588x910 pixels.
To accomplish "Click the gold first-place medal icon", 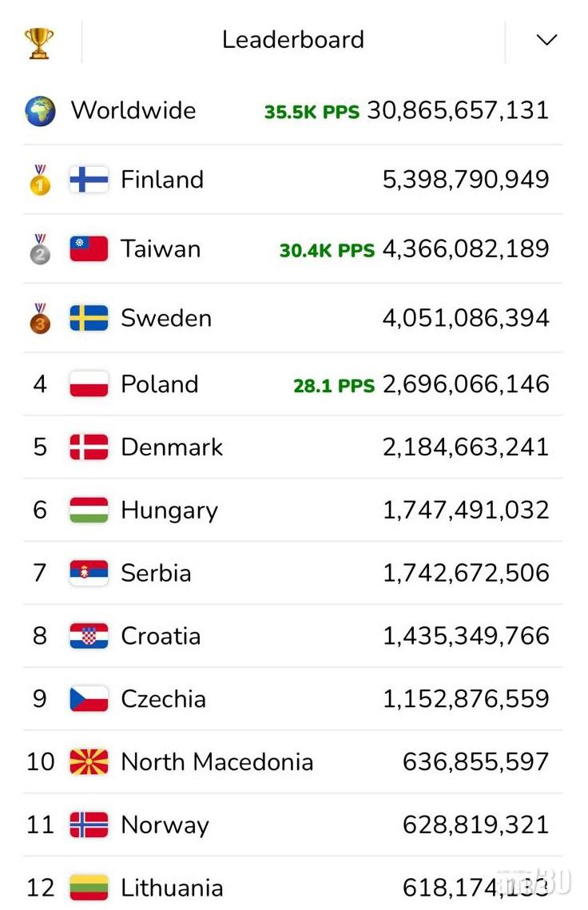I will coord(40,180).
